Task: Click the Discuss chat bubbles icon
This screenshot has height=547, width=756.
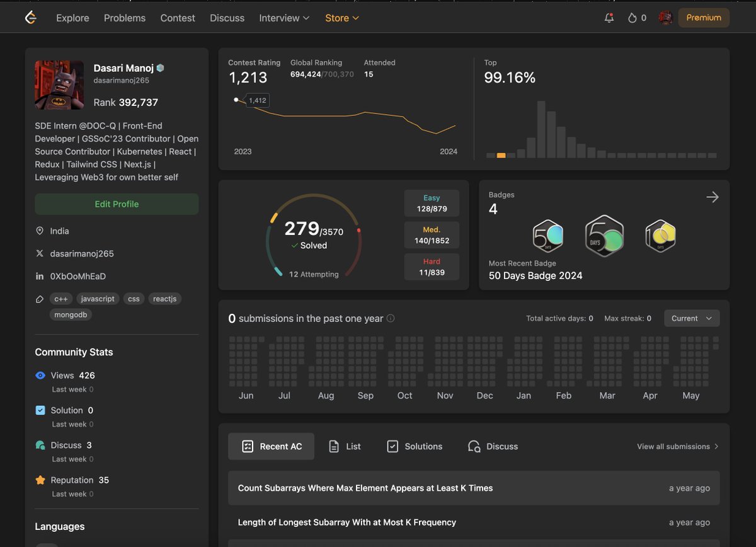Action: [40, 446]
